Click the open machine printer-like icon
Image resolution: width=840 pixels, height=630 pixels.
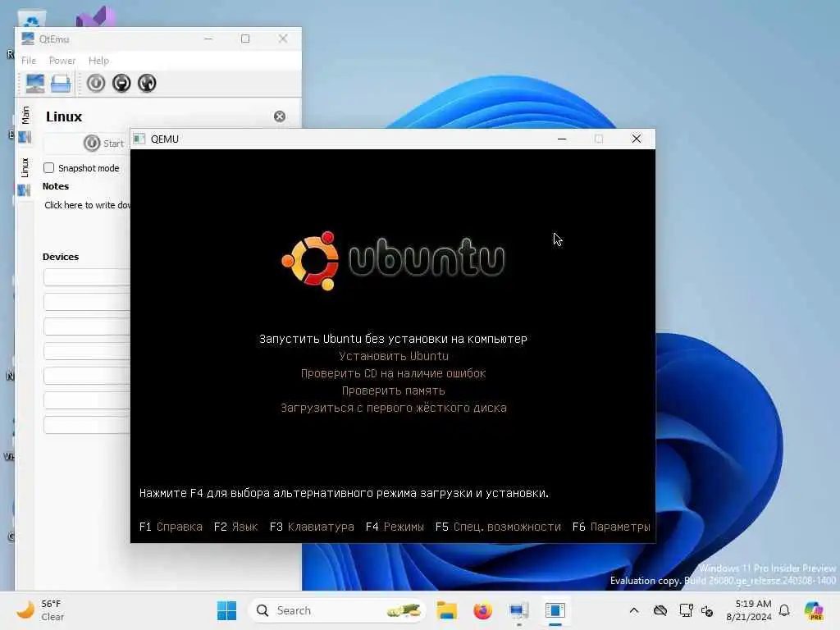(x=61, y=83)
